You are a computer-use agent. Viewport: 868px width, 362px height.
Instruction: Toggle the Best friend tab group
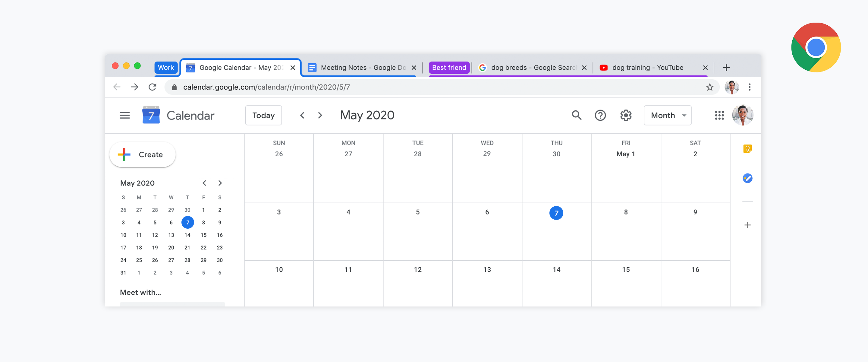449,67
